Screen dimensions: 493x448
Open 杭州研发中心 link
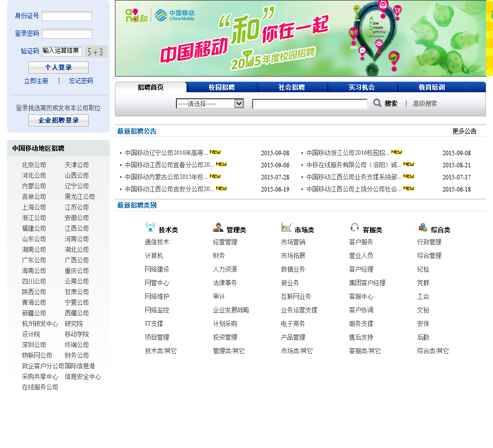(x=40, y=324)
